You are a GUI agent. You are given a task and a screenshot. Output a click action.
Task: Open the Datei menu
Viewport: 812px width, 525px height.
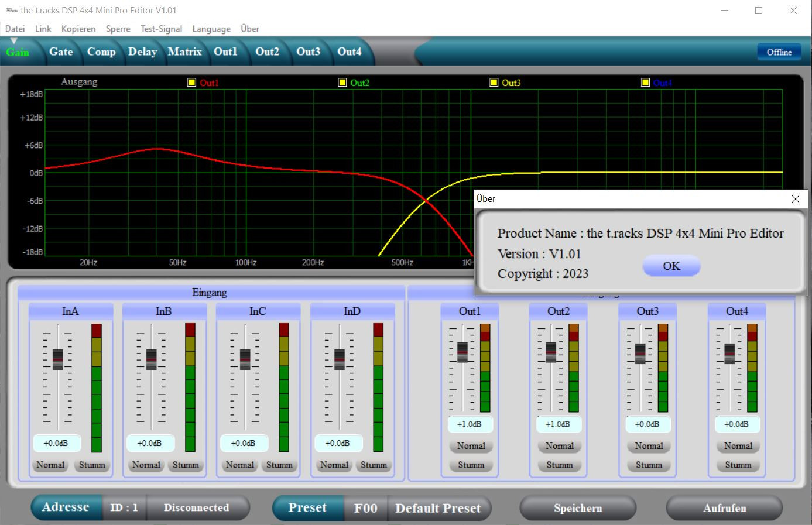[x=15, y=29]
